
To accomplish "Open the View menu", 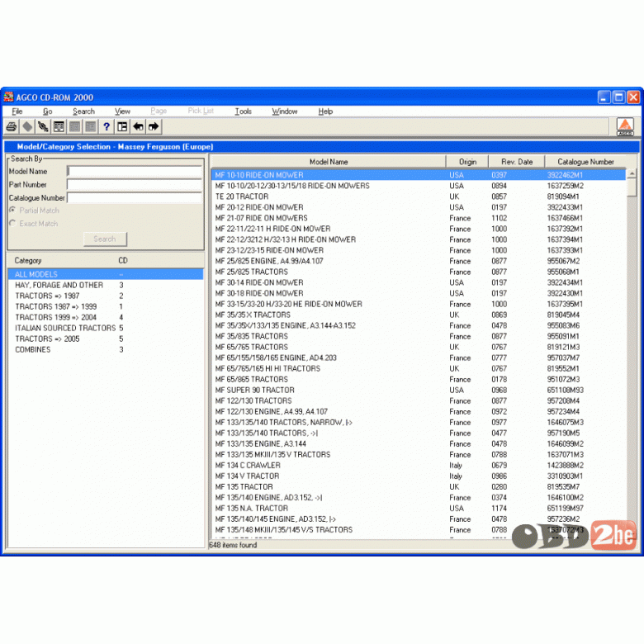I will (x=122, y=111).
